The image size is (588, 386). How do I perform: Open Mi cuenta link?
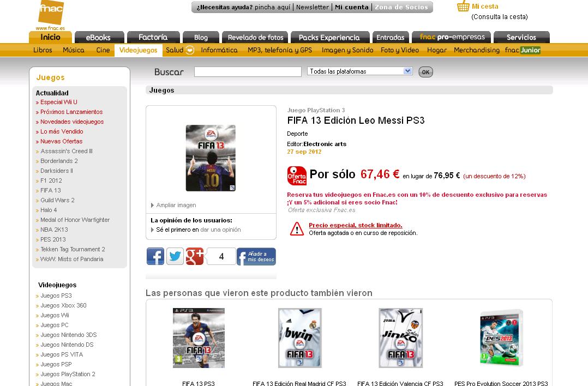pyautogui.click(x=352, y=7)
